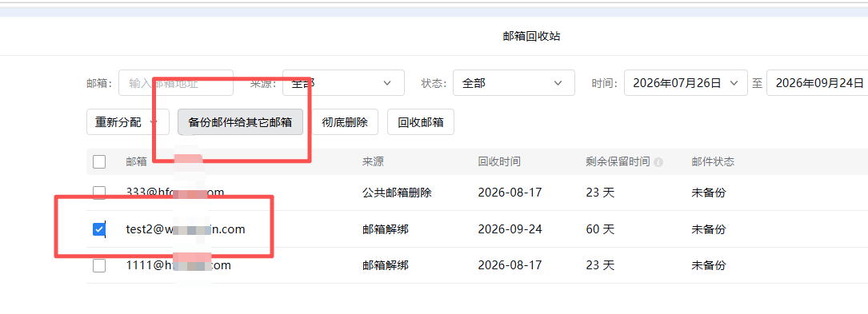The height and width of the screenshot is (314, 868).
Task: Uncheck the test2@ mailbox row checkbox
Action: coord(99,229)
